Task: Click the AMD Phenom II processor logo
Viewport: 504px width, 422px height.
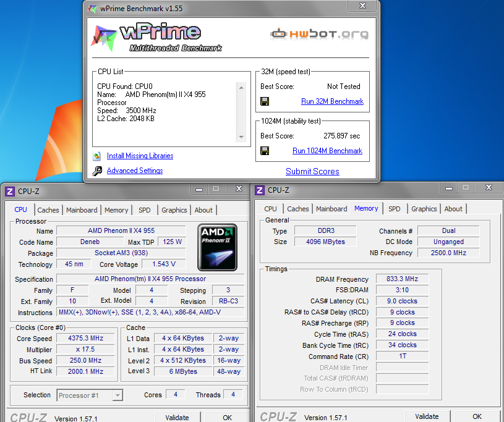Action: pos(217,247)
